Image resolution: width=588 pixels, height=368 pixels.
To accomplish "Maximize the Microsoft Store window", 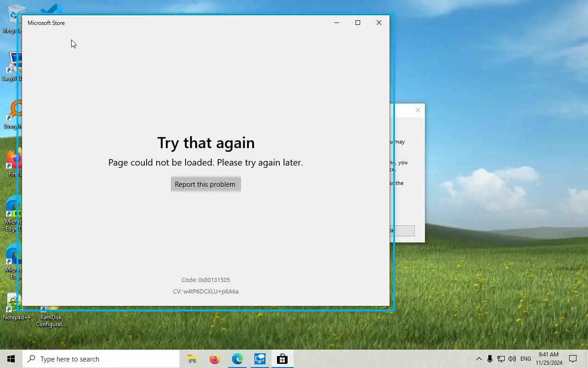I will click(x=358, y=23).
